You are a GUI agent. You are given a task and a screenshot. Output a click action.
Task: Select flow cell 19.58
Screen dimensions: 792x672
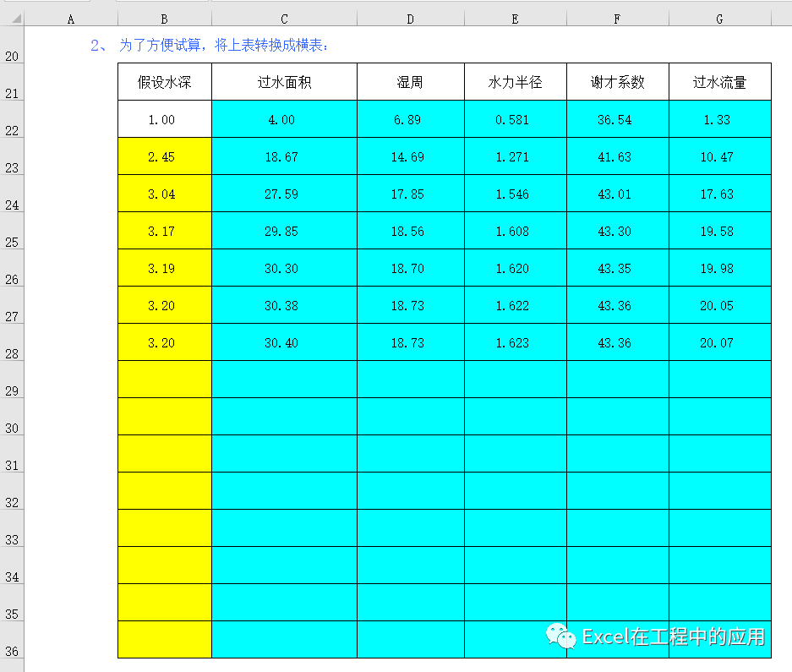coord(720,231)
